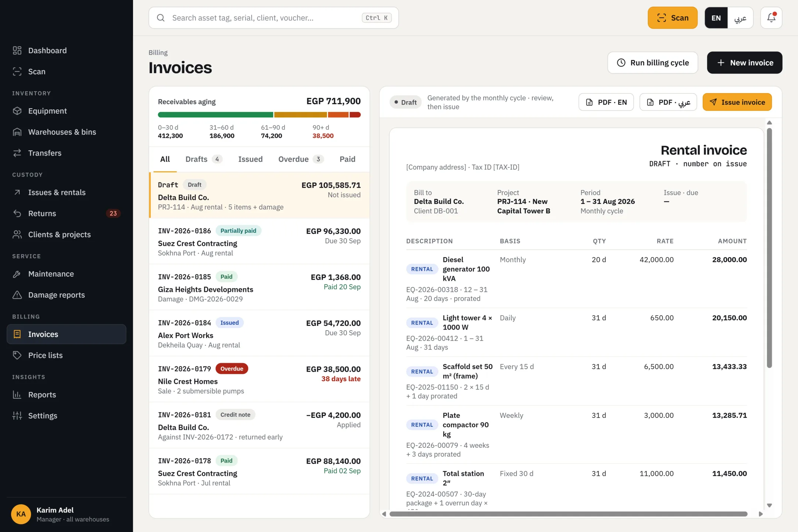Click the green 0–30 d aging bar segment
This screenshot has height=532, width=798.
tap(215, 115)
